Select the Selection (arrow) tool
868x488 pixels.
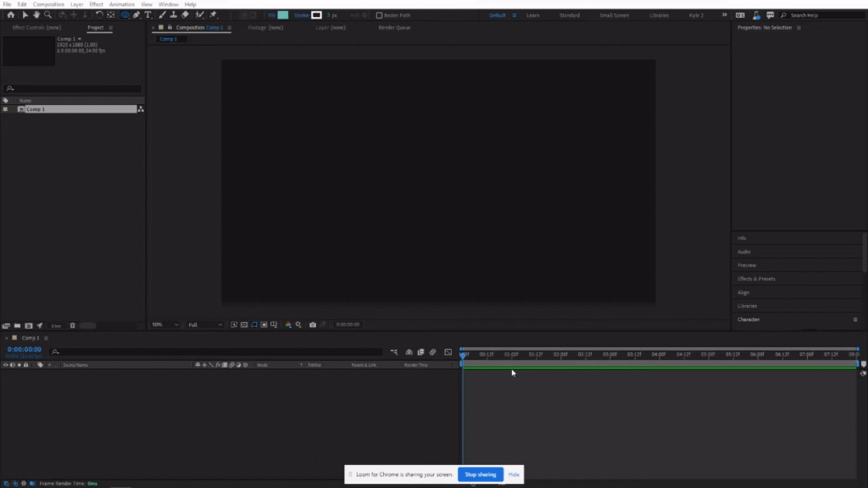[x=25, y=15]
